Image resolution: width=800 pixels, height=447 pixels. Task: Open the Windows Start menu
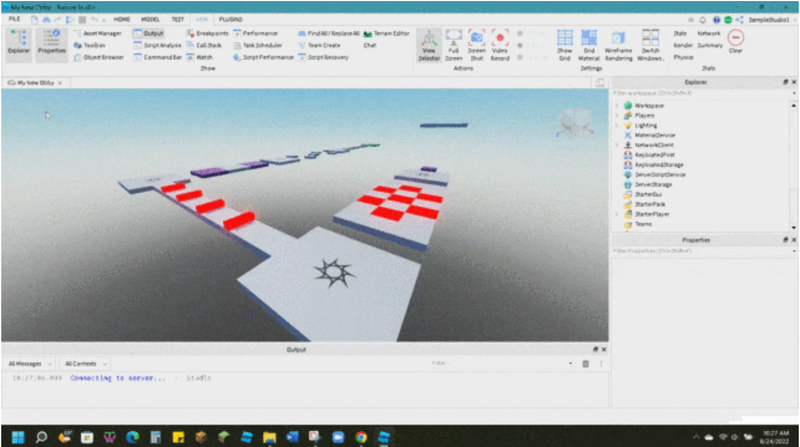(x=18, y=437)
